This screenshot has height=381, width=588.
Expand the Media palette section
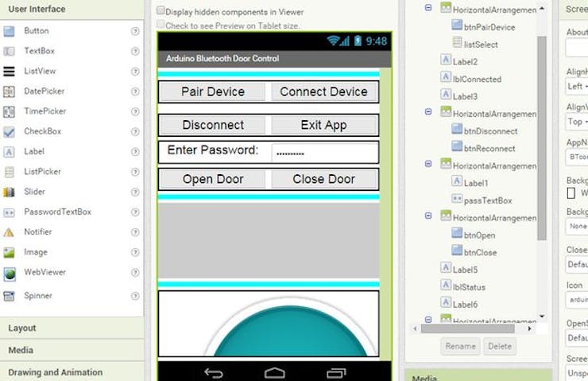coord(72,350)
